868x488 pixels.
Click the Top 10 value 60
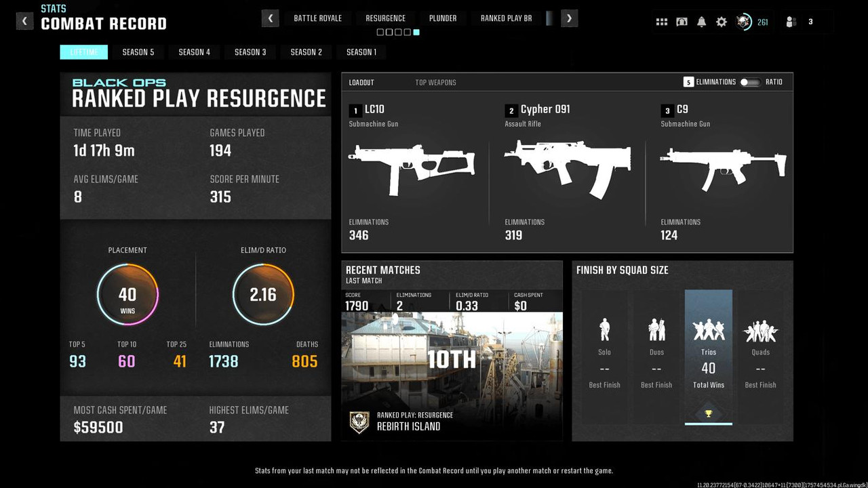tap(127, 361)
